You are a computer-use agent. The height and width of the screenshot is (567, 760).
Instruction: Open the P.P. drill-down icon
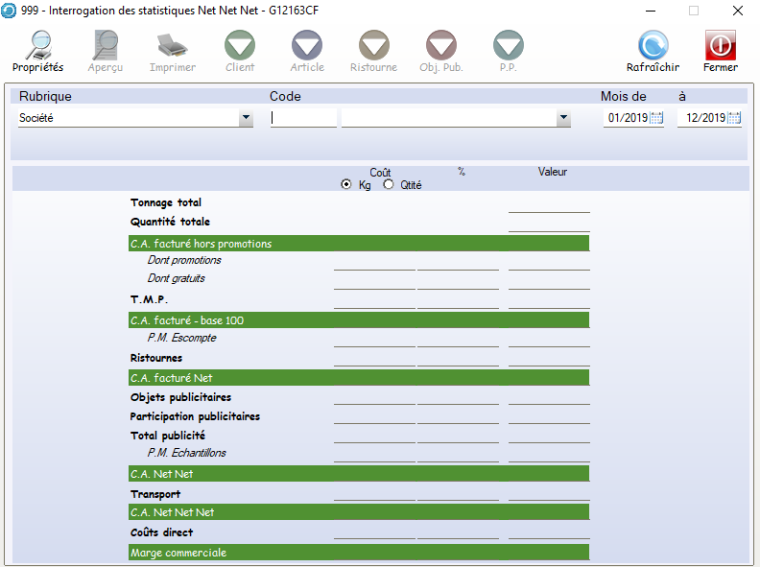[x=508, y=46]
